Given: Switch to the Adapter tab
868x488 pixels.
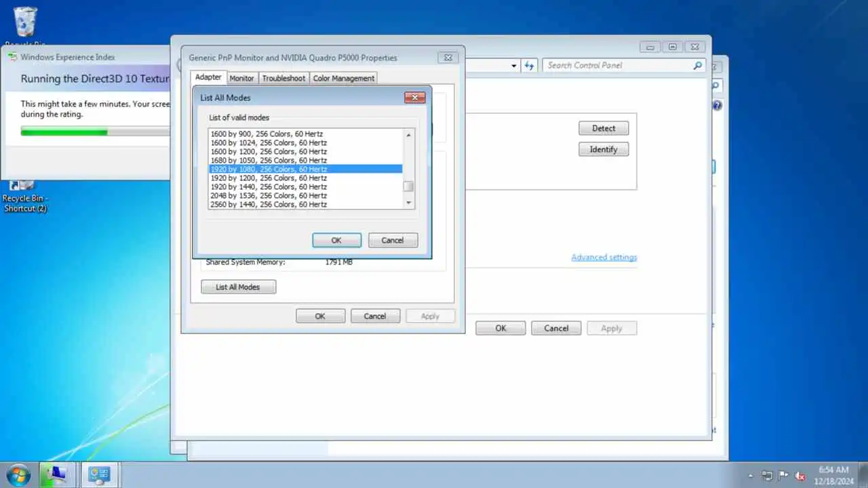Looking at the screenshot, I should [208, 77].
